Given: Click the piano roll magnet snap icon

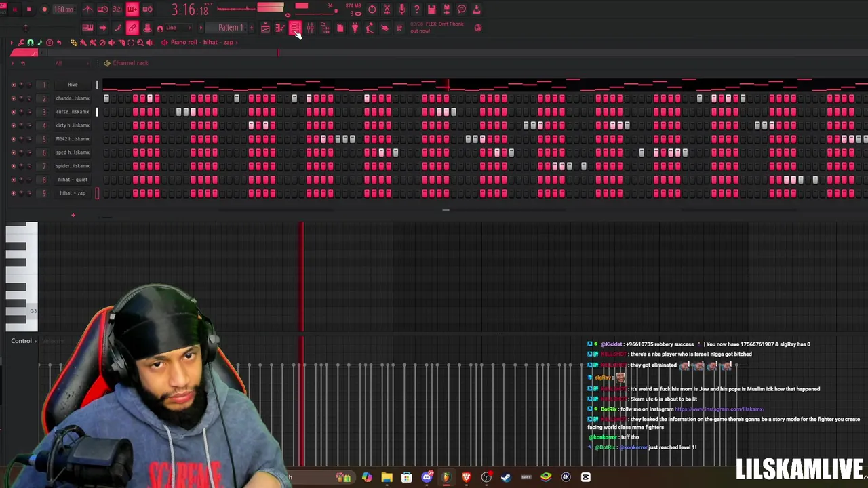Looking at the screenshot, I should pos(31,43).
